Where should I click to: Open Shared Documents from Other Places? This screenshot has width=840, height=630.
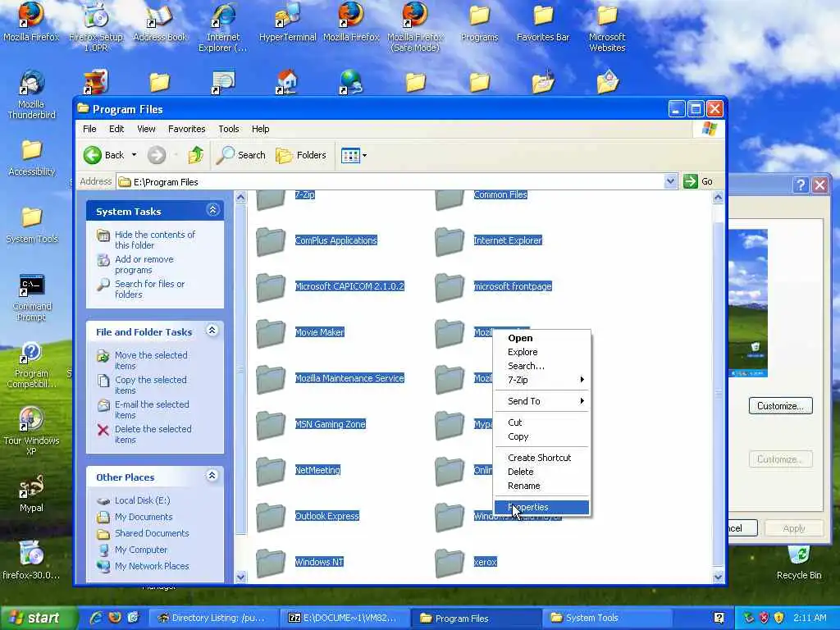click(152, 533)
